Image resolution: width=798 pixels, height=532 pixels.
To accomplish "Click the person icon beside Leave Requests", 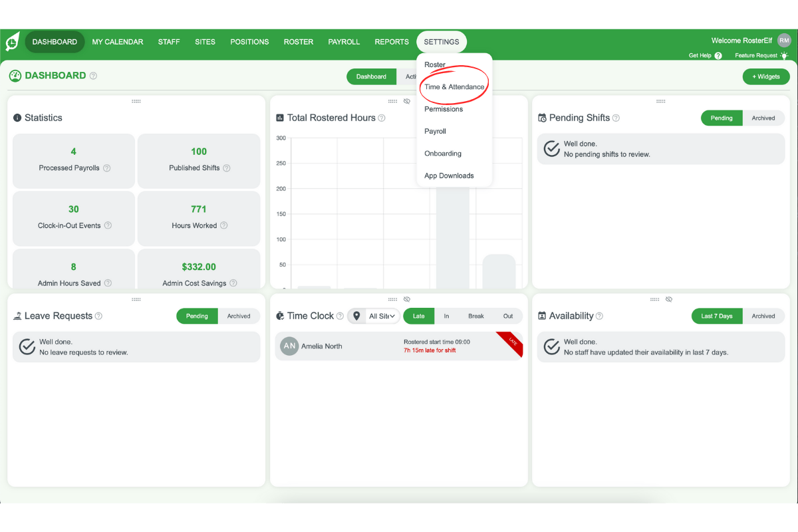I will (x=17, y=316).
